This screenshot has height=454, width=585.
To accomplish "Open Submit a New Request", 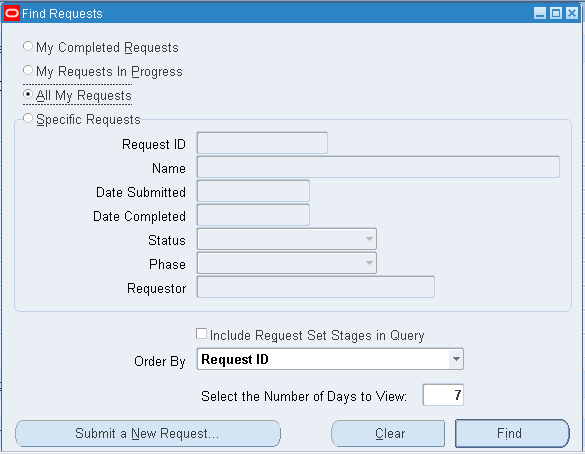I will click(x=148, y=433).
